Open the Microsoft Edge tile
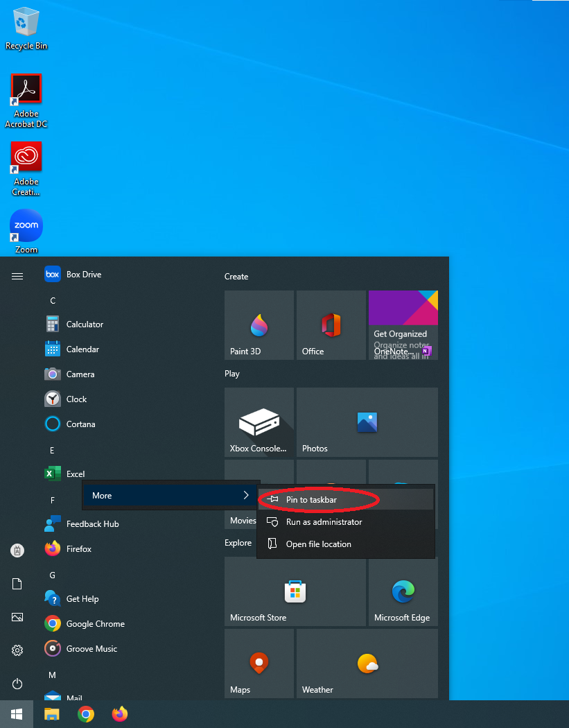Image resolution: width=569 pixels, height=728 pixels. (x=403, y=591)
